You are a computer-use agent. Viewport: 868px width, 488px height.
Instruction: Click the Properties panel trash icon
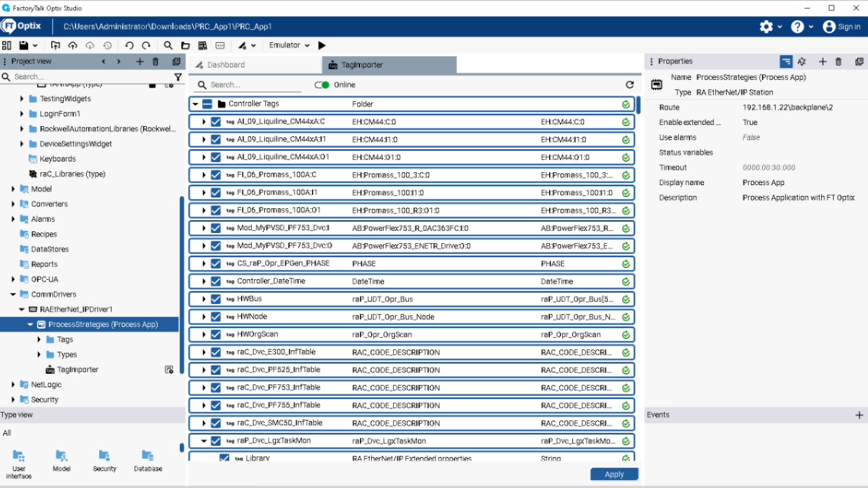point(838,61)
